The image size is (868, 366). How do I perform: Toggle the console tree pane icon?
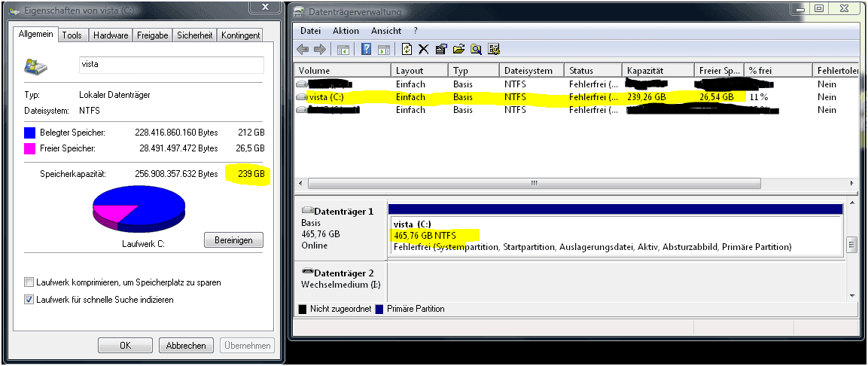pyautogui.click(x=343, y=49)
